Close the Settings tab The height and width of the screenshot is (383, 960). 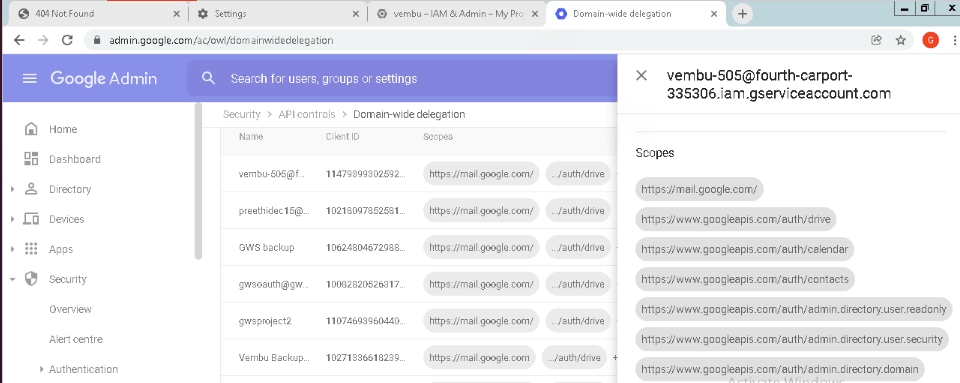pos(356,13)
